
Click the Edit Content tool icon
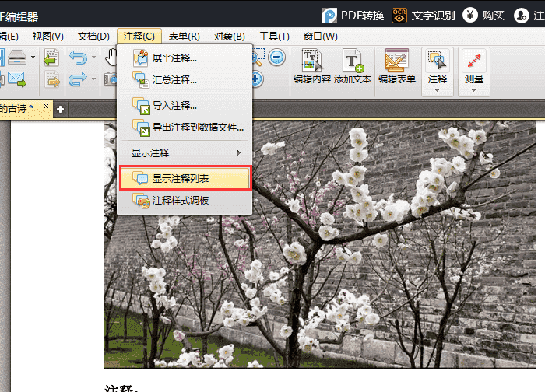[x=311, y=65]
